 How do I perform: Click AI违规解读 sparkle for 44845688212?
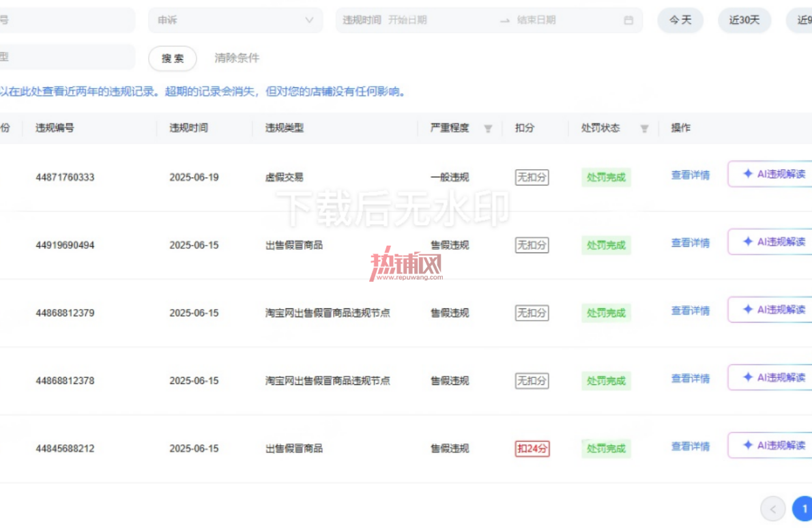(x=747, y=445)
